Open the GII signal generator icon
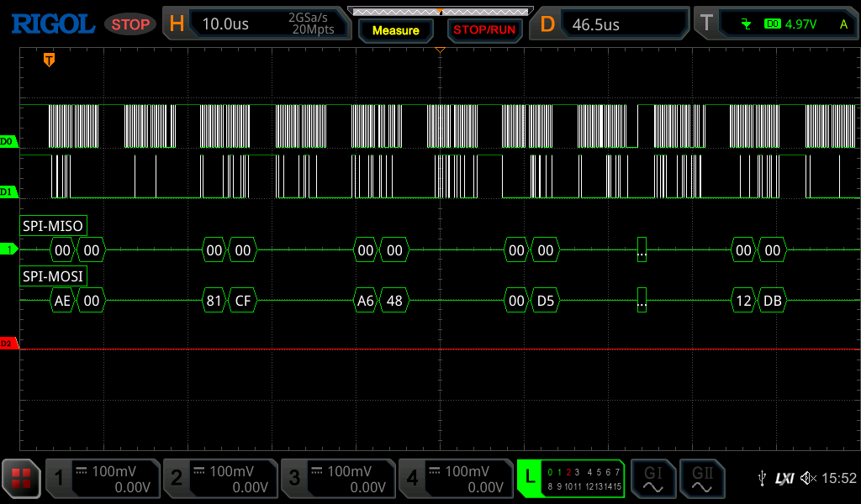The image size is (861, 504). 701,478
